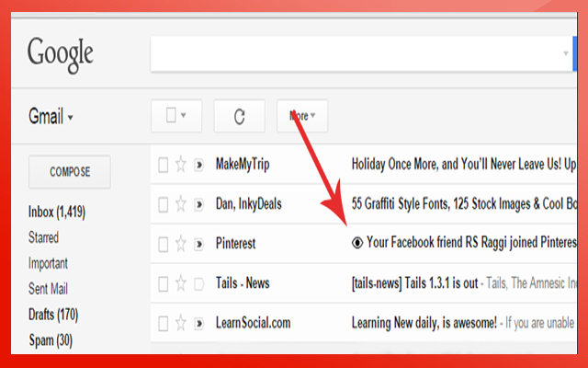
Task: Focus the Gmail search box
Action: pyautogui.click(x=361, y=53)
